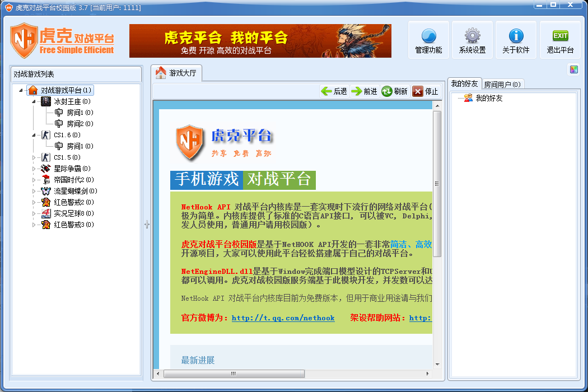The width and height of the screenshot is (588, 392).
Task: Click 红色警戒2 game icon
Action: 46,202
